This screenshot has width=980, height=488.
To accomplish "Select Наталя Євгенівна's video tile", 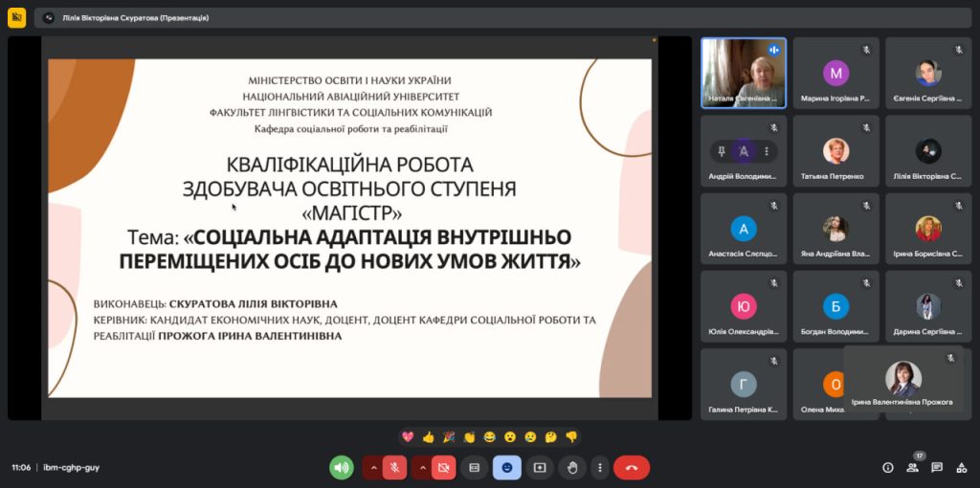I will (x=743, y=72).
